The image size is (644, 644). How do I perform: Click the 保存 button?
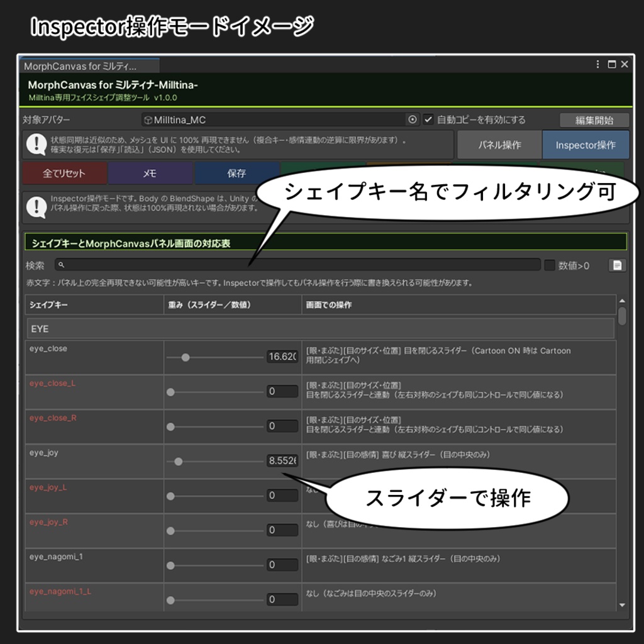tap(236, 173)
